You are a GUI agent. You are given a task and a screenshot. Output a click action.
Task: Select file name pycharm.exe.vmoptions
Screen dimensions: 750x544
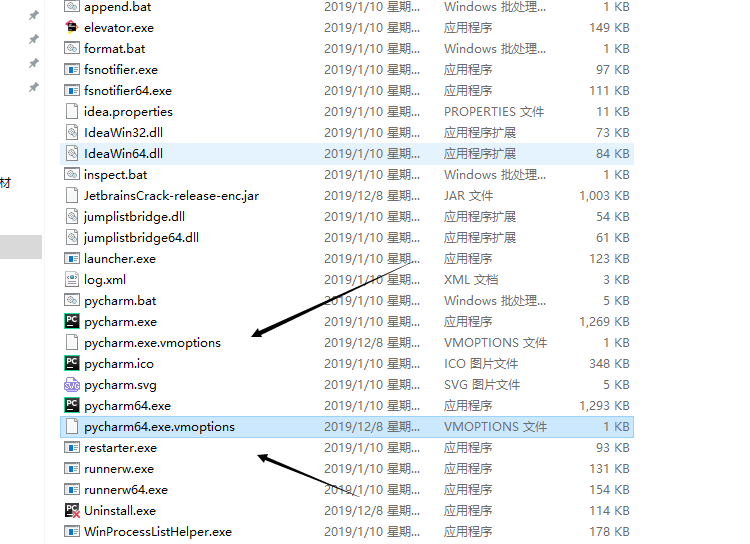coord(153,343)
